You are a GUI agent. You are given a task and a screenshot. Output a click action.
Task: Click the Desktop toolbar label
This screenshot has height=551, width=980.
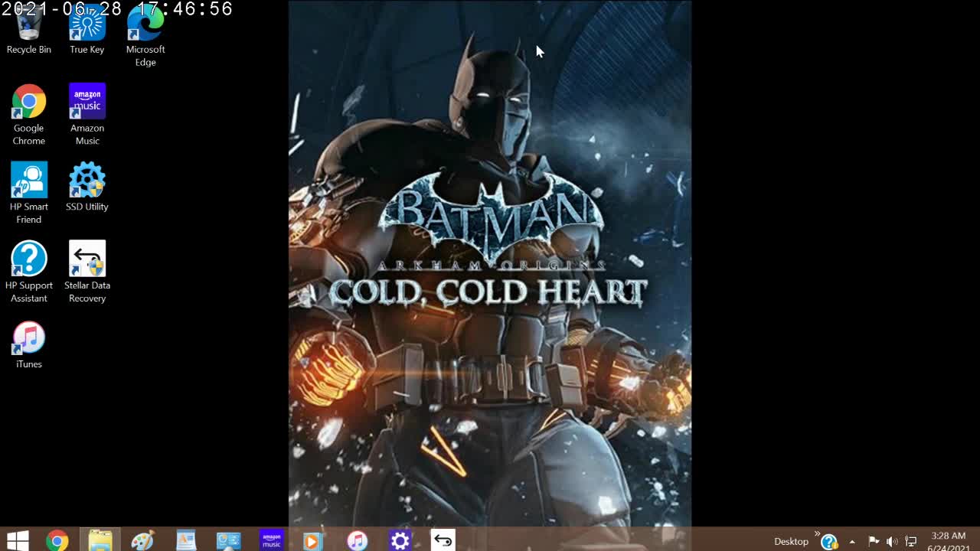click(x=791, y=541)
